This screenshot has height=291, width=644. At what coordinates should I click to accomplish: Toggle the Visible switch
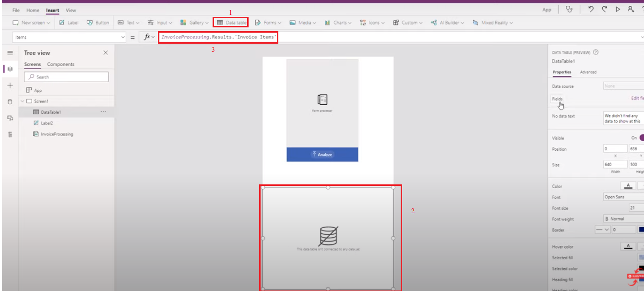coord(641,138)
